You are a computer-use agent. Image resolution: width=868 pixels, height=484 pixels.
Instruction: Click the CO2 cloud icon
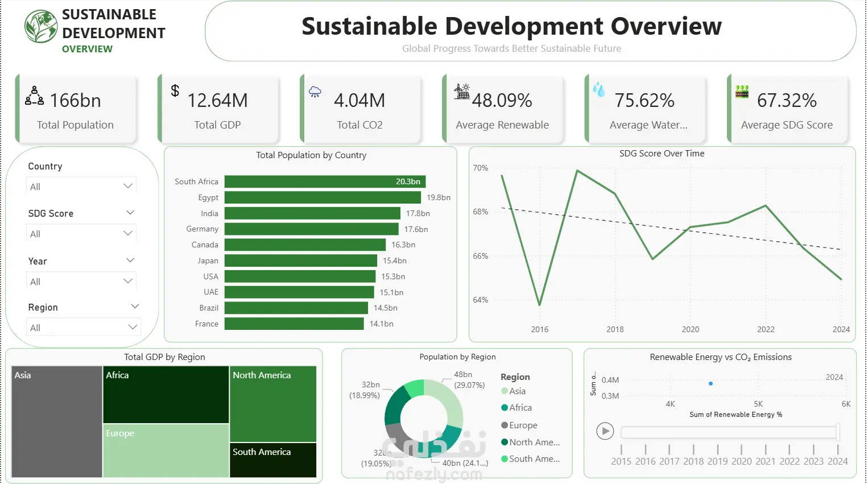coord(315,92)
